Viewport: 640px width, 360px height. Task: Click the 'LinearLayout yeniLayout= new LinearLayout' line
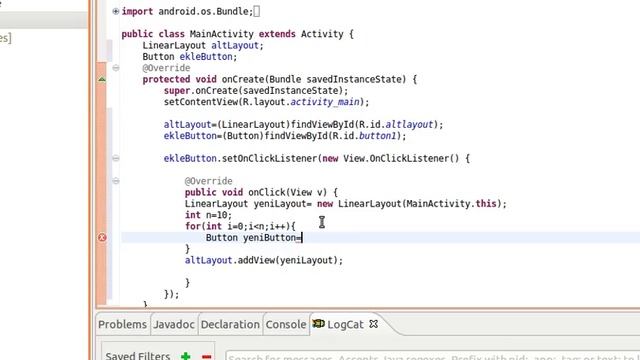pyautogui.click(x=345, y=203)
